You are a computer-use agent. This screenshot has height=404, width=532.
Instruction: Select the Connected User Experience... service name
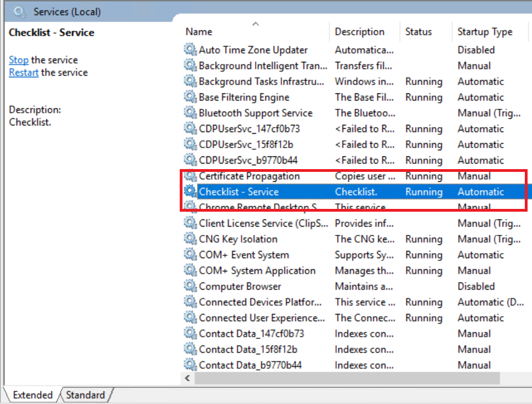(262, 318)
